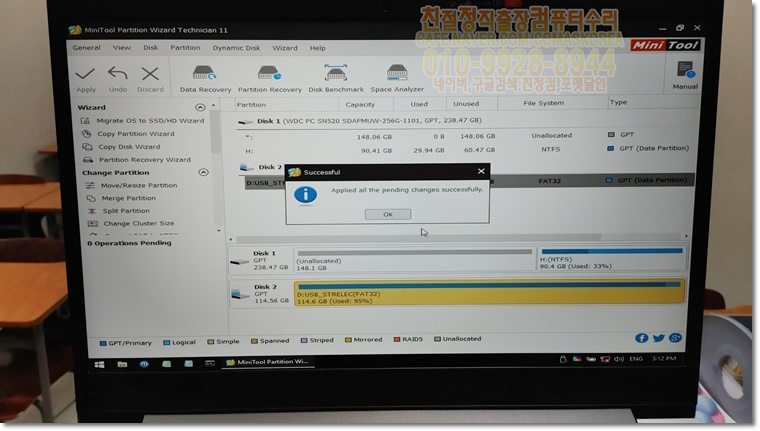Select Unallocated 148.1 GB block in disk map
Screen dimensions: 760x431
click(x=414, y=260)
